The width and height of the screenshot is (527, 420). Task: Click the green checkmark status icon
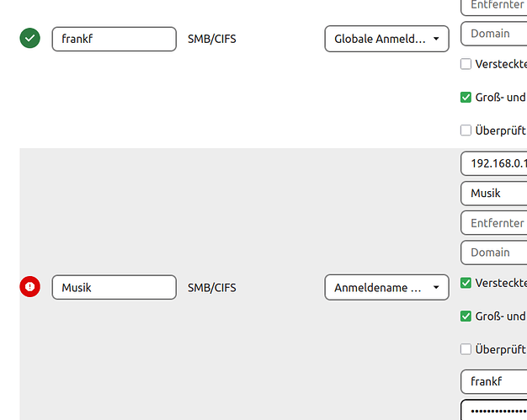click(x=29, y=39)
